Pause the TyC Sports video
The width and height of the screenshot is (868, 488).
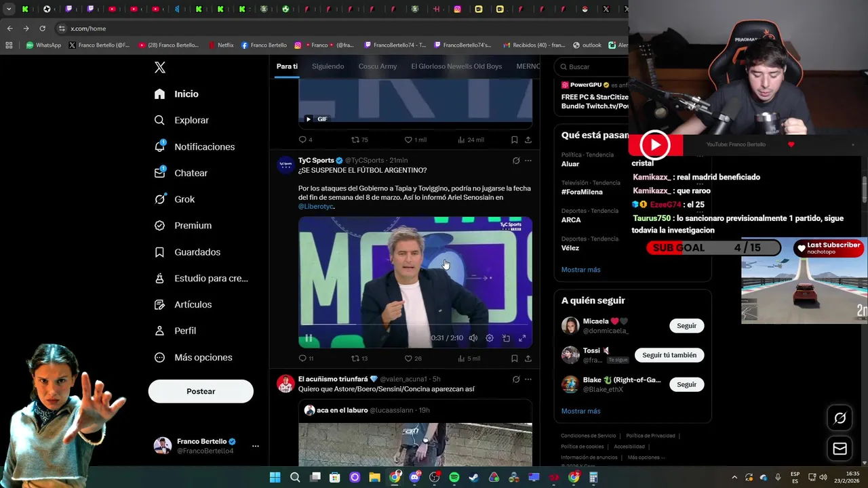tap(309, 338)
